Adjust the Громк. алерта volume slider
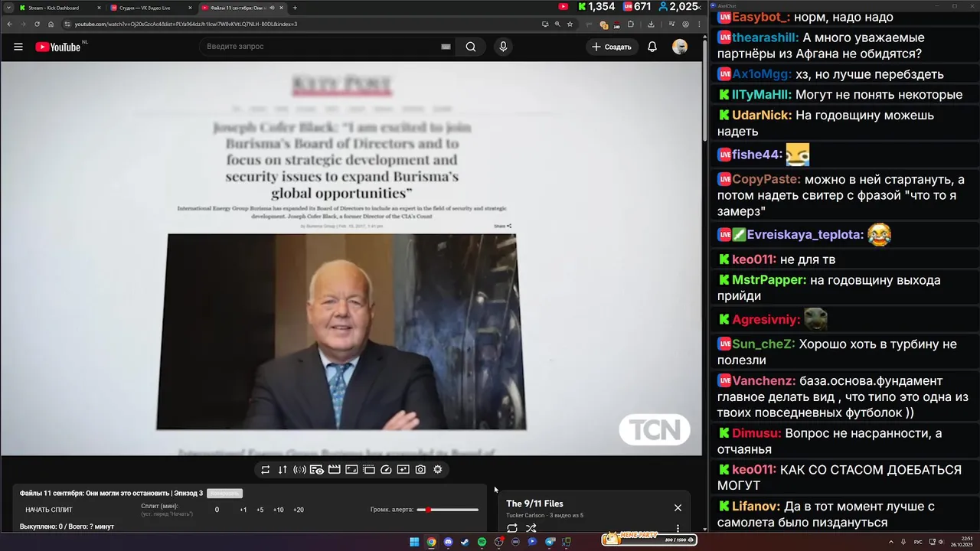This screenshot has height=551, width=980. [448, 510]
